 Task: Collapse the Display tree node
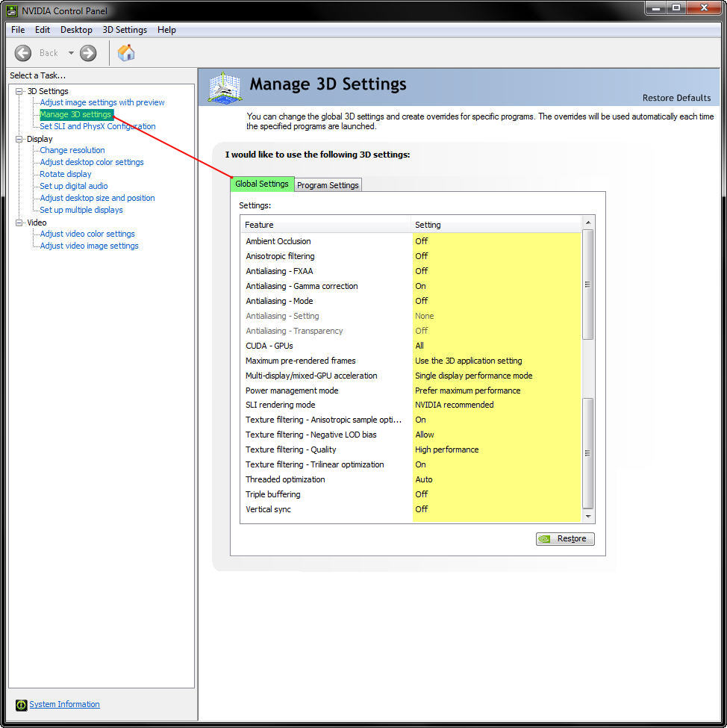(x=19, y=140)
